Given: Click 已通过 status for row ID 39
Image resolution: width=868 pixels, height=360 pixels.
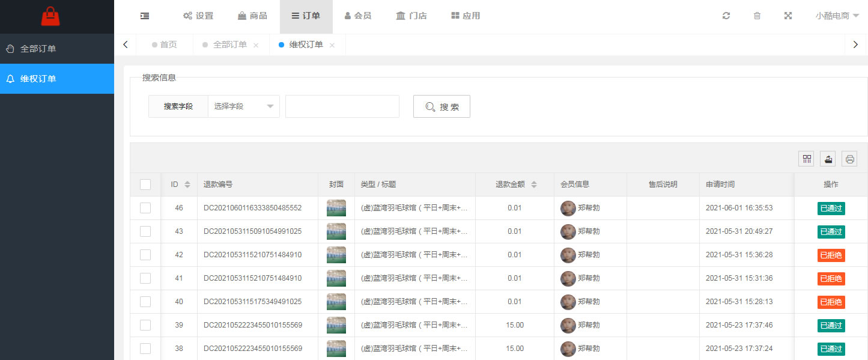Looking at the screenshot, I should click(831, 326).
